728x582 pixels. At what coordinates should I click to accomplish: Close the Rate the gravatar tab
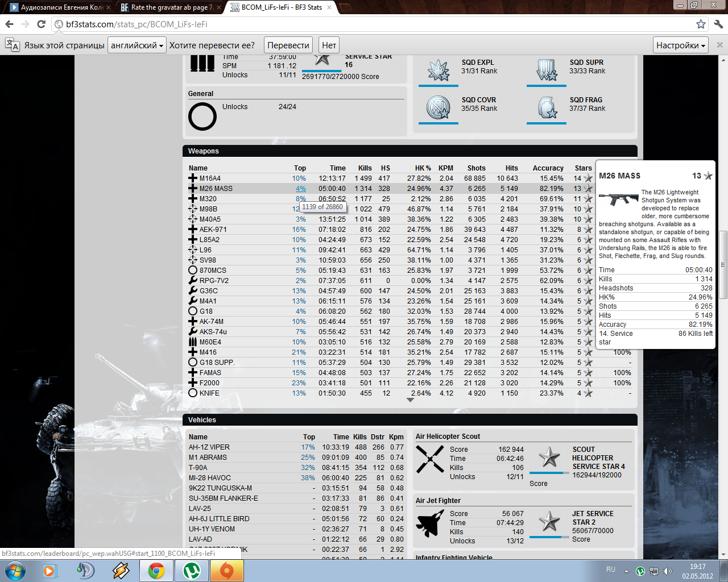tap(218, 7)
